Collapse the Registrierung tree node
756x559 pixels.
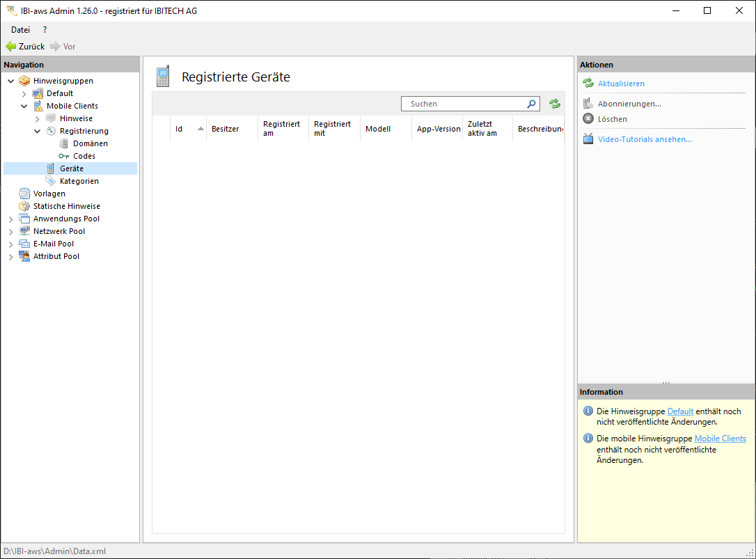point(38,131)
